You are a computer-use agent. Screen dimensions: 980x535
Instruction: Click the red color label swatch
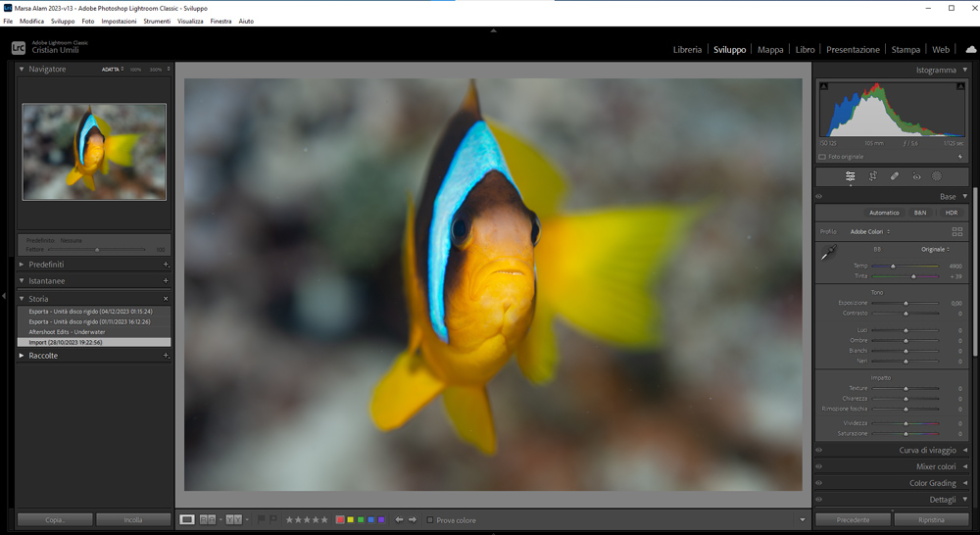pos(340,520)
